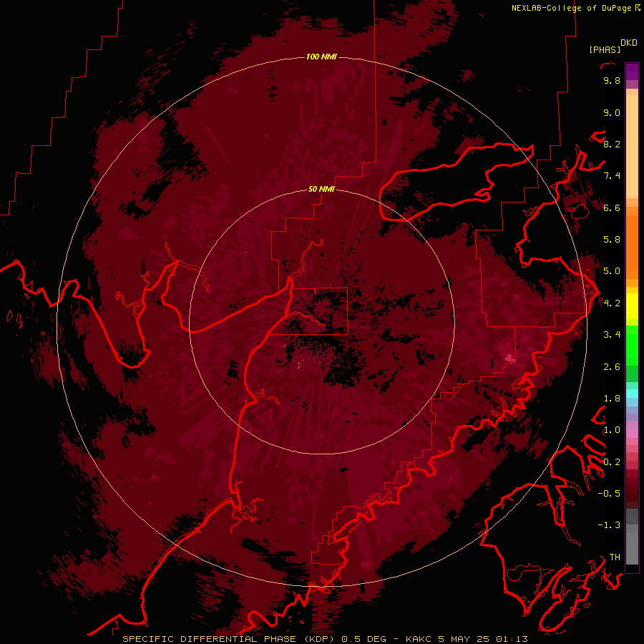Click the purple top segment of color bar
Viewport: 644px width, 644px height.
pos(632,72)
